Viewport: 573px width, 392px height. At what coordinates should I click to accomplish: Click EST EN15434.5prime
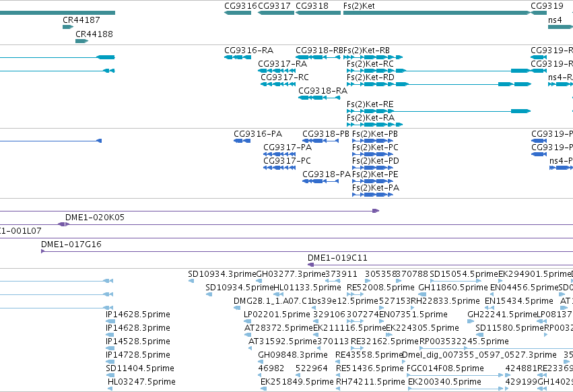490,308
